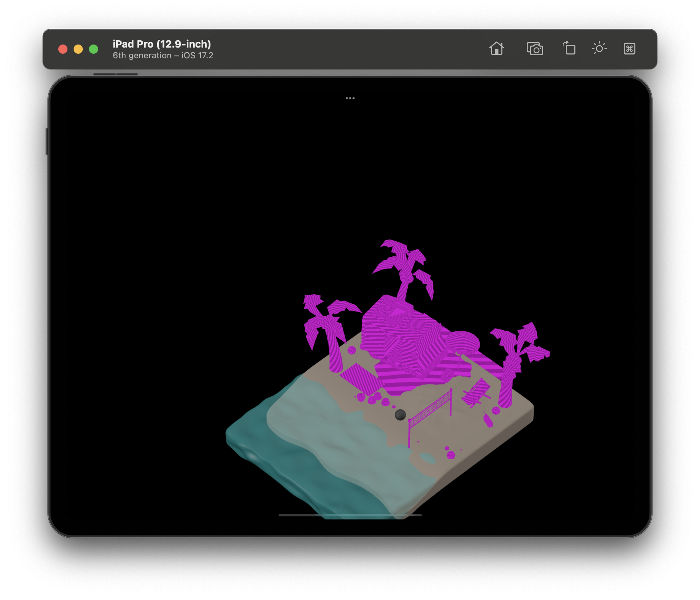This screenshot has width=700, height=600.
Task: Rotate the device using the rotate icon
Action: tap(569, 49)
